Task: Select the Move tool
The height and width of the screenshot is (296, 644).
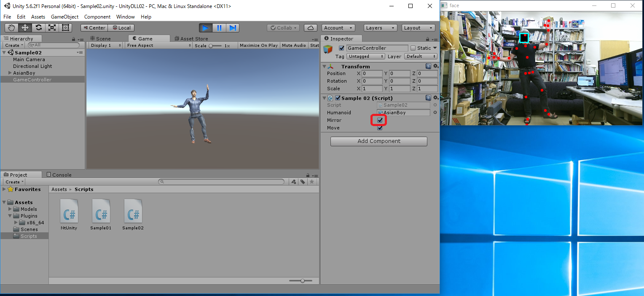Action: coord(25,28)
